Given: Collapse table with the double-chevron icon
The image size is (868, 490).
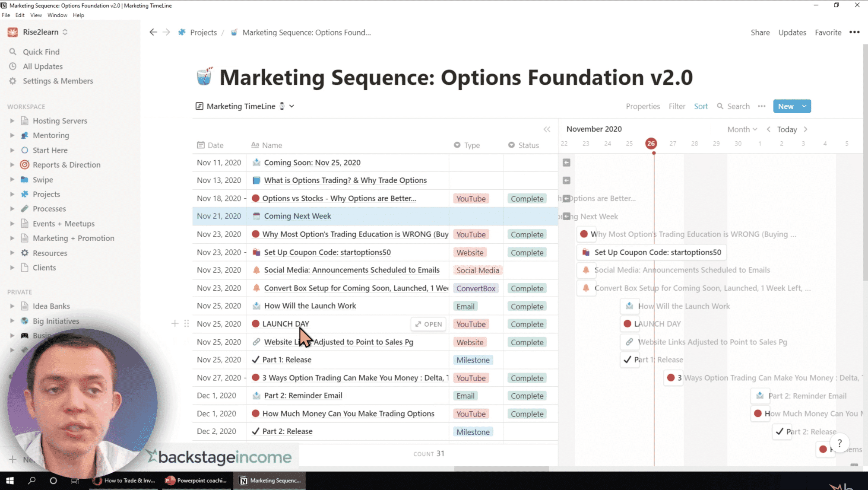Looking at the screenshot, I should pyautogui.click(x=547, y=129).
